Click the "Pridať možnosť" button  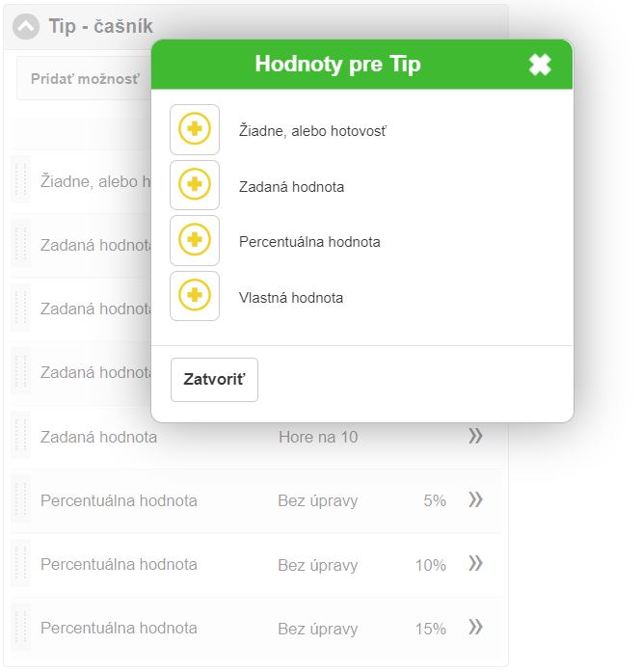(x=85, y=79)
